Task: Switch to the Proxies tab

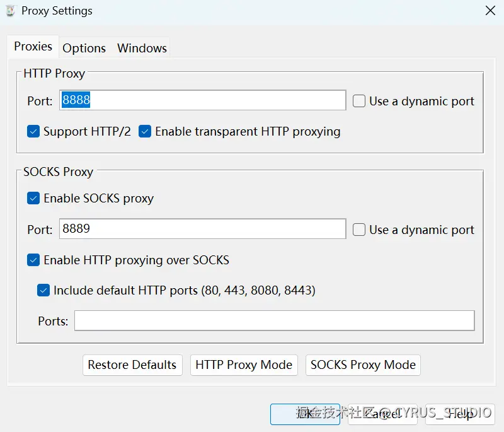Action: pyautogui.click(x=33, y=47)
